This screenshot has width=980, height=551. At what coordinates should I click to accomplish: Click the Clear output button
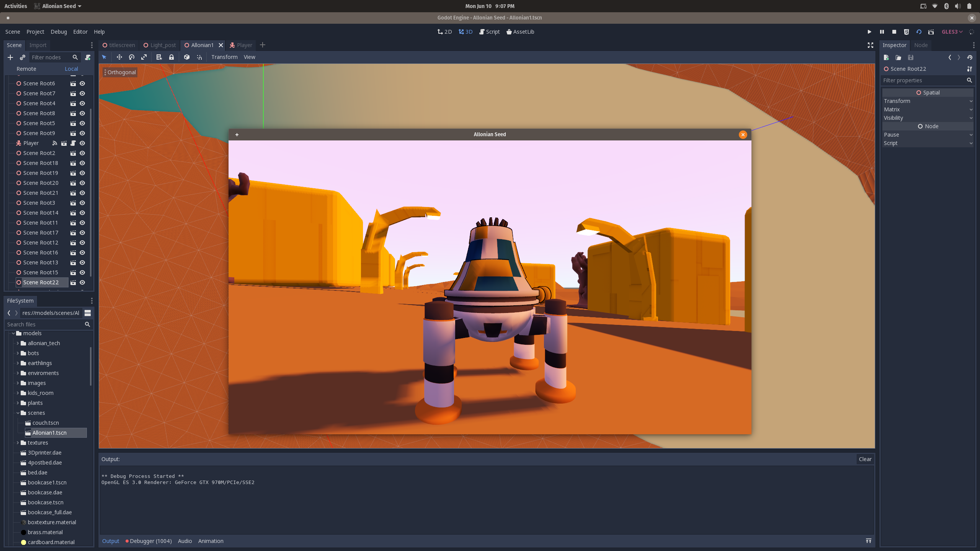coord(865,459)
